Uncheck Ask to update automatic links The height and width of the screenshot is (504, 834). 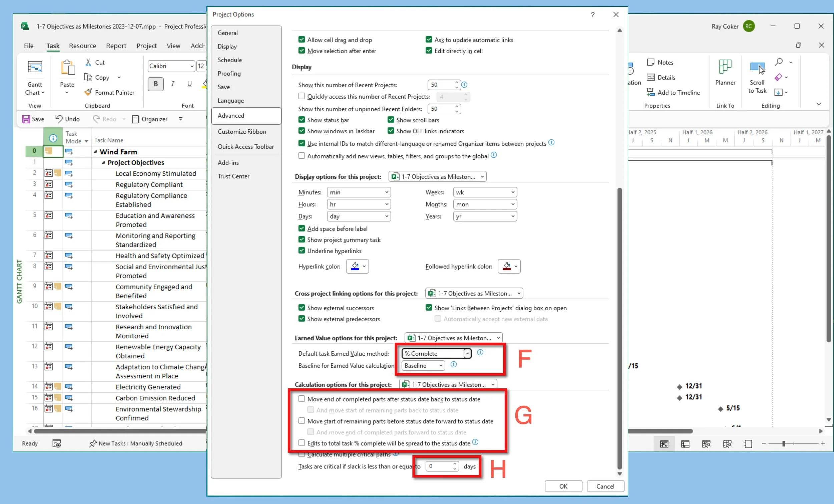[428, 40]
